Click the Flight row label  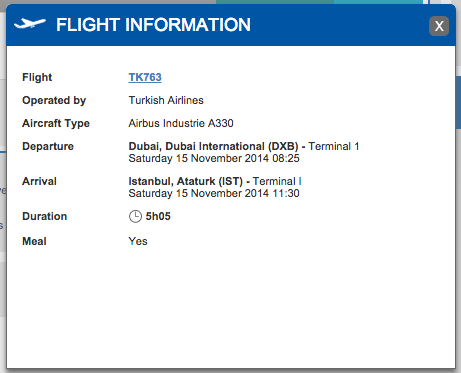coord(37,77)
